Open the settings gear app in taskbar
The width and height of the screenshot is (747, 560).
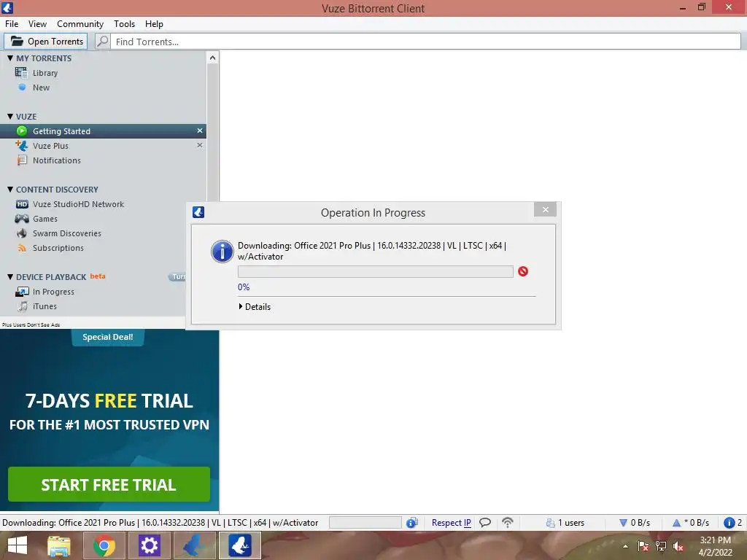click(149, 545)
